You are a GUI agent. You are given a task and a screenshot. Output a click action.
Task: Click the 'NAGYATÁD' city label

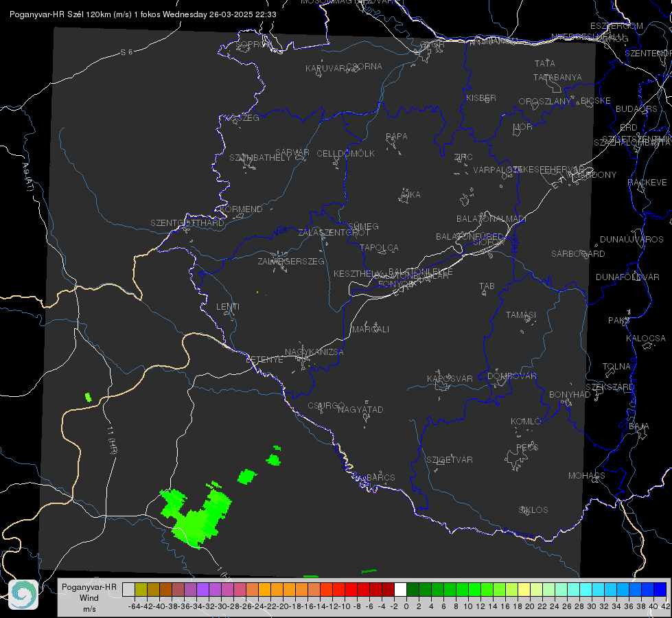tap(360, 409)
